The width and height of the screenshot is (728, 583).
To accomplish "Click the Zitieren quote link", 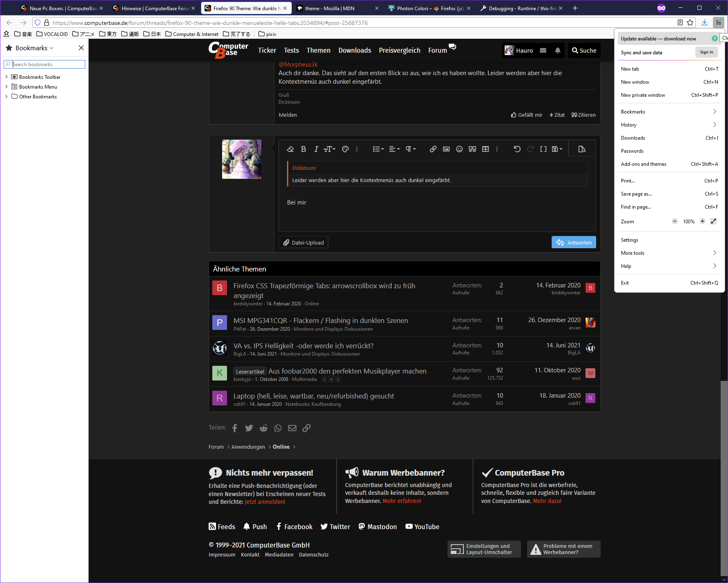I will click(583, 115).
